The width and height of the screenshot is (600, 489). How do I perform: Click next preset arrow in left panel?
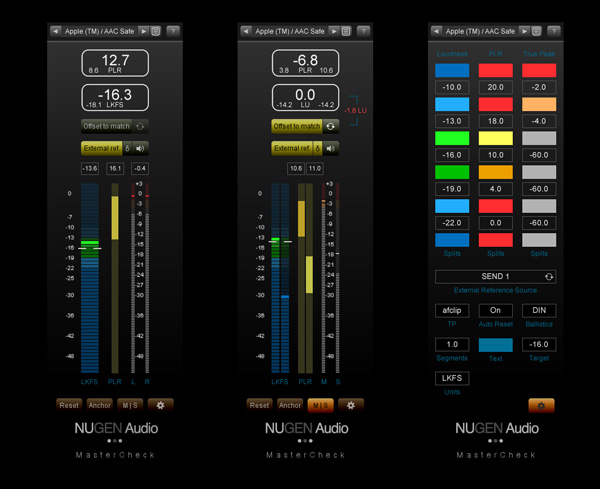143,31
